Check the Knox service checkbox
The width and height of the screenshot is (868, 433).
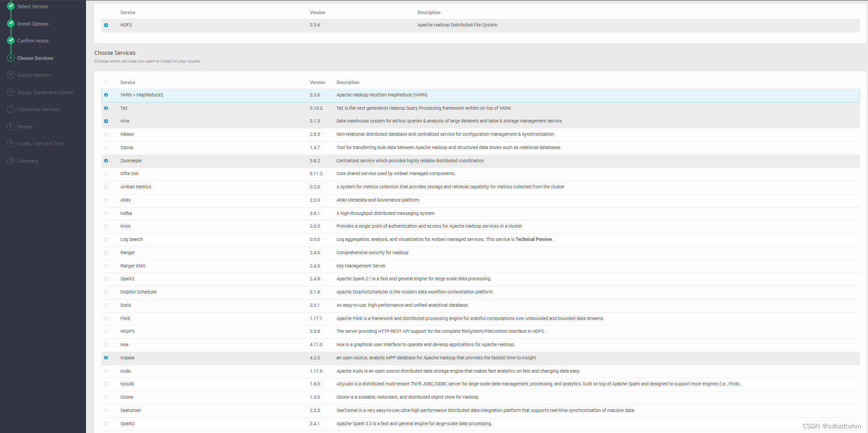[x=106, y=226]
